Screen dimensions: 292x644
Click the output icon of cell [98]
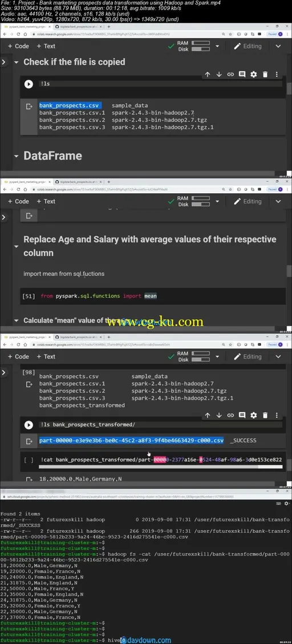(29, 385)
